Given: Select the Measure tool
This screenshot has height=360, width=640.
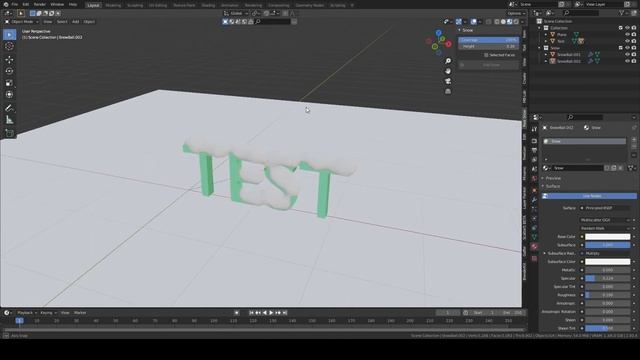Looking at the screenshot, I should [x=9, y=120].
